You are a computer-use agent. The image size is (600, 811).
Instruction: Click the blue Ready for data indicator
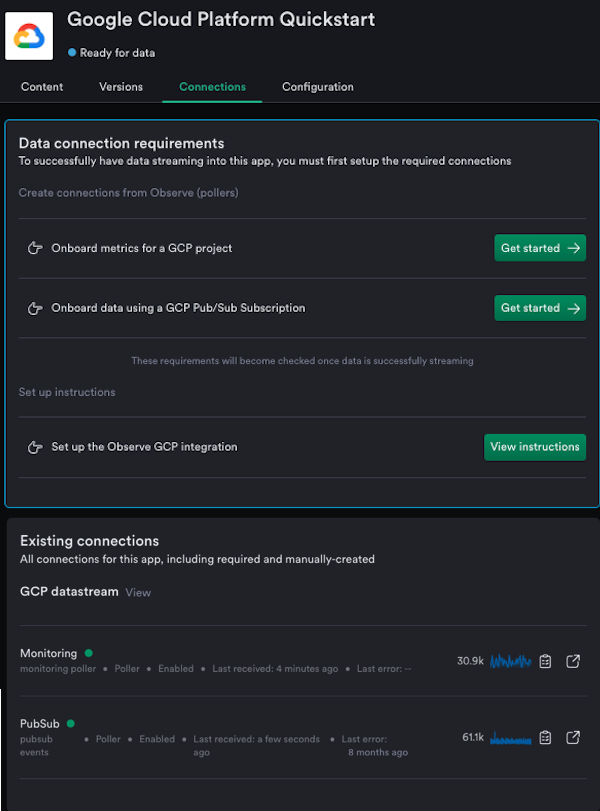(x=72, y=52)
